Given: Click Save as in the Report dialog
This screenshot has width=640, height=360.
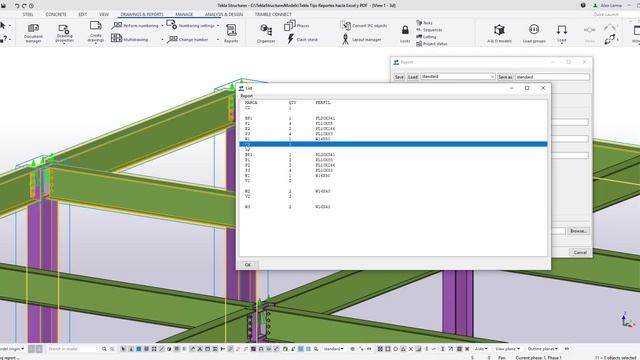Looking at the screenshot, I should click(x=505, y=77).
